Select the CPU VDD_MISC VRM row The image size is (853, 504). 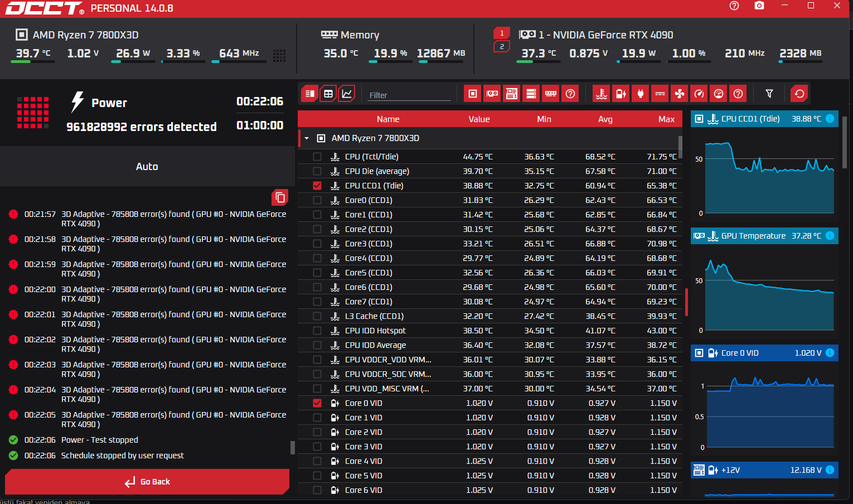tap(489, 389)
